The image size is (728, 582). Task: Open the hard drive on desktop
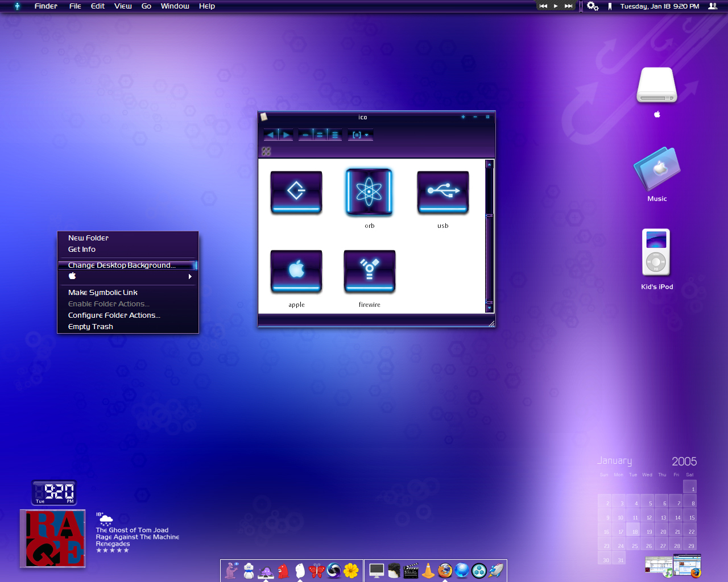[x=657, y=85]
